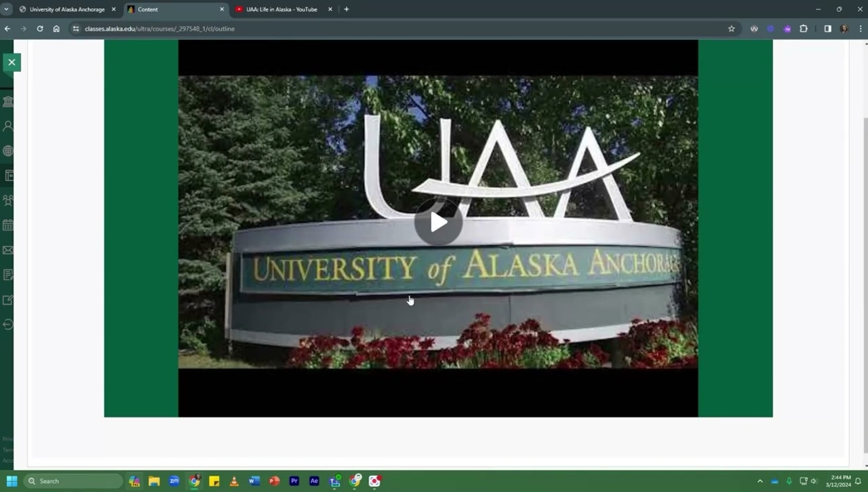The width and height of the screenshot is (868, 492).
Task: Open the blue circular browser extension
Action: [x=770, y=29]
